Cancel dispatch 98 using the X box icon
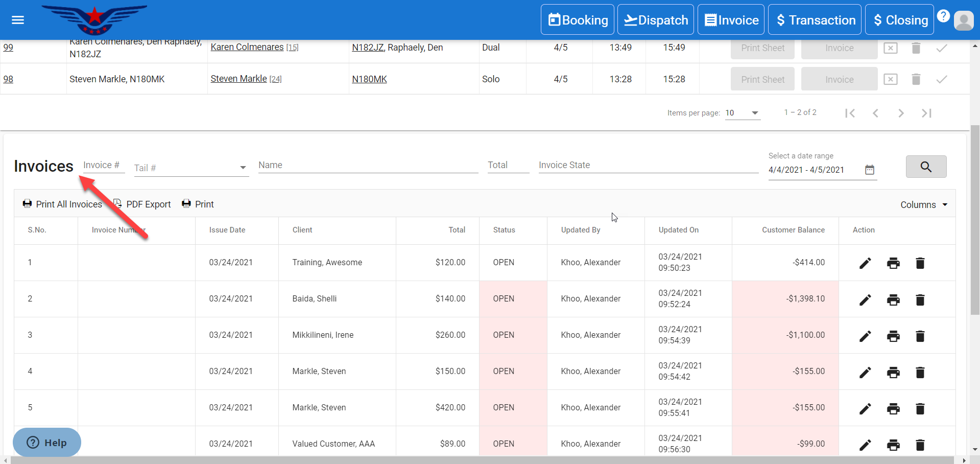 [890, 79]
